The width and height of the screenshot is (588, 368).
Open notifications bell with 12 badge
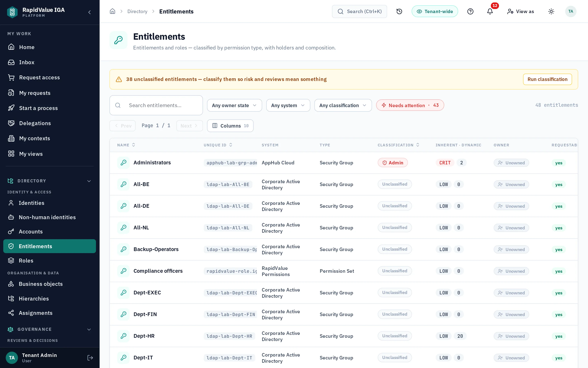tap(490, 11)
